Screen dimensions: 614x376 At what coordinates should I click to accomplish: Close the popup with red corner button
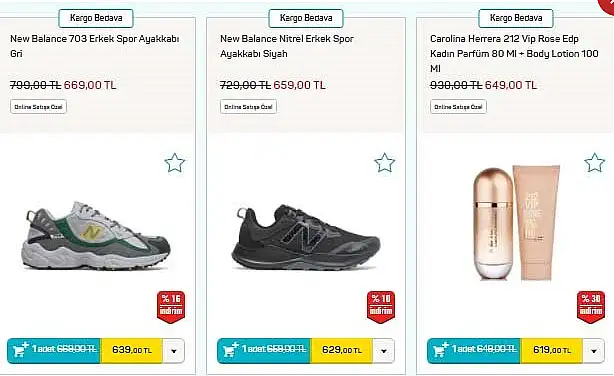tap(607, 5)
